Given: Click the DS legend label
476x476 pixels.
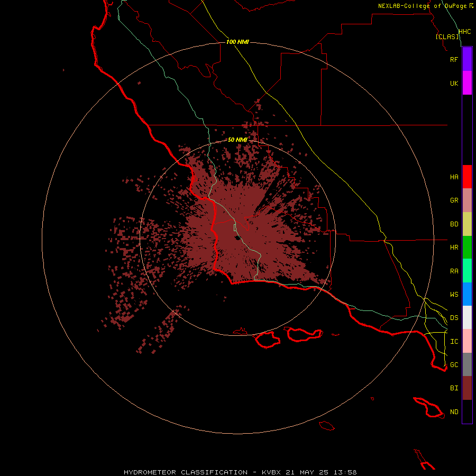Looking at the screenshot, I should click(x=454, y=318).
